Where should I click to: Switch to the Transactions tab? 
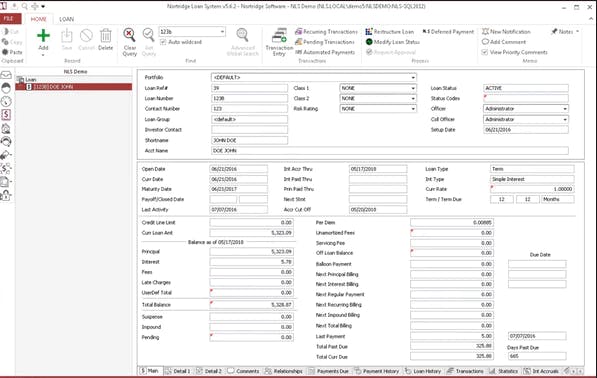coord(465,371)
